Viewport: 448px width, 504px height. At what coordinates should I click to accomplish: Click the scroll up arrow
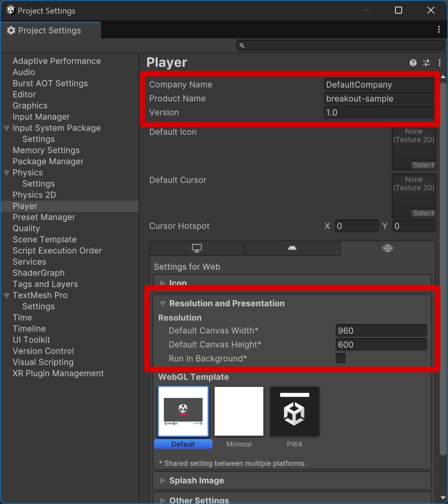click(x=443, y=76)
